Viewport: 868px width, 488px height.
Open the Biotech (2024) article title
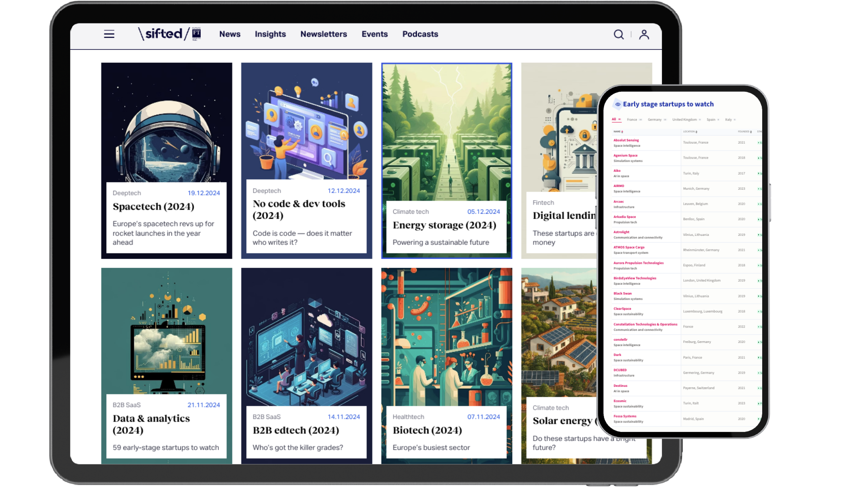pos(427,430)
